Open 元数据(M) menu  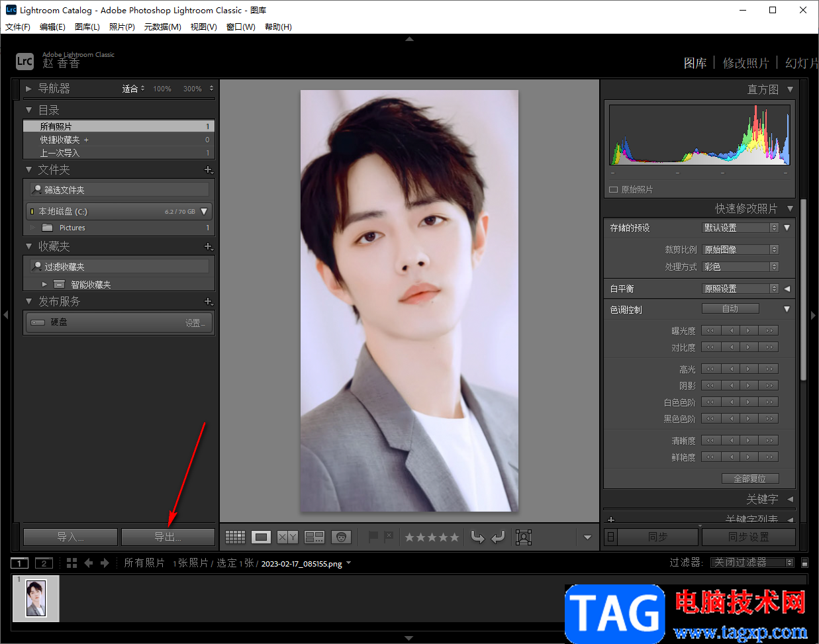point(162,27)
